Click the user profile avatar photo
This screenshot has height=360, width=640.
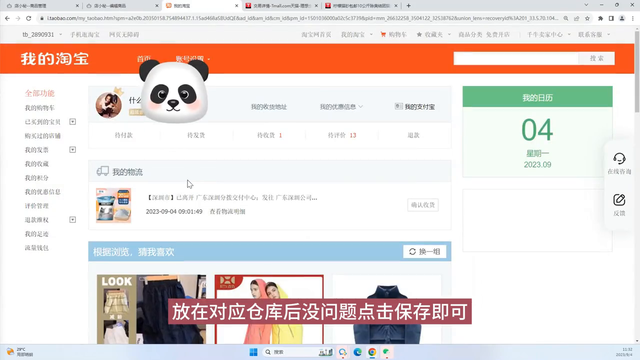click(109, 105)
